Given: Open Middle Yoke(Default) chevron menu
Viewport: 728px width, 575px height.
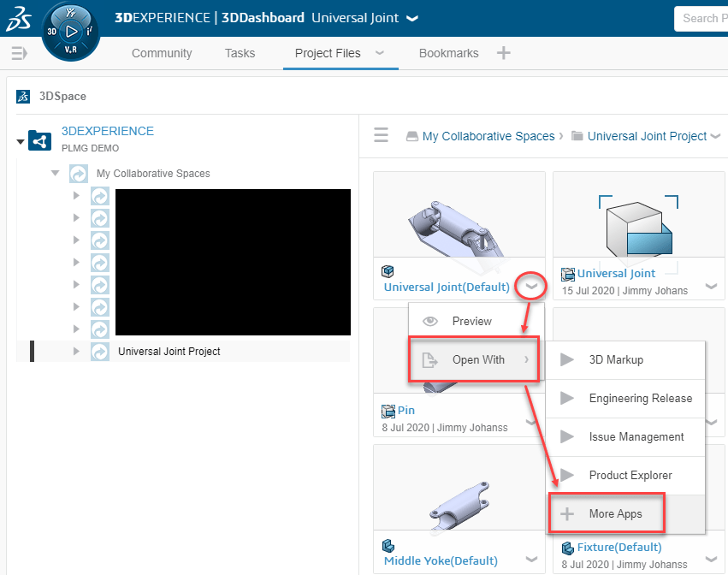Looking at the screenshot, I should pos(531,560).
